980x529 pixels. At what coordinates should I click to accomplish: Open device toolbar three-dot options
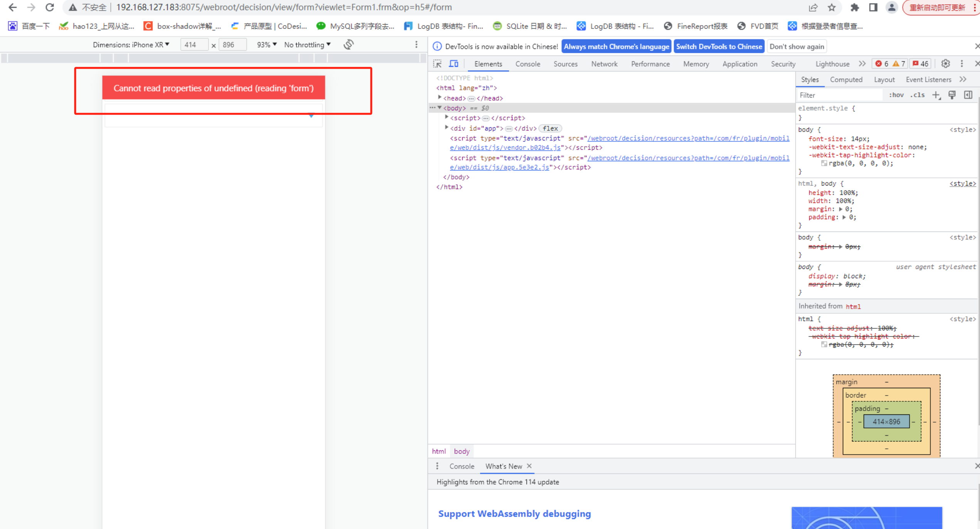[416, 44]
